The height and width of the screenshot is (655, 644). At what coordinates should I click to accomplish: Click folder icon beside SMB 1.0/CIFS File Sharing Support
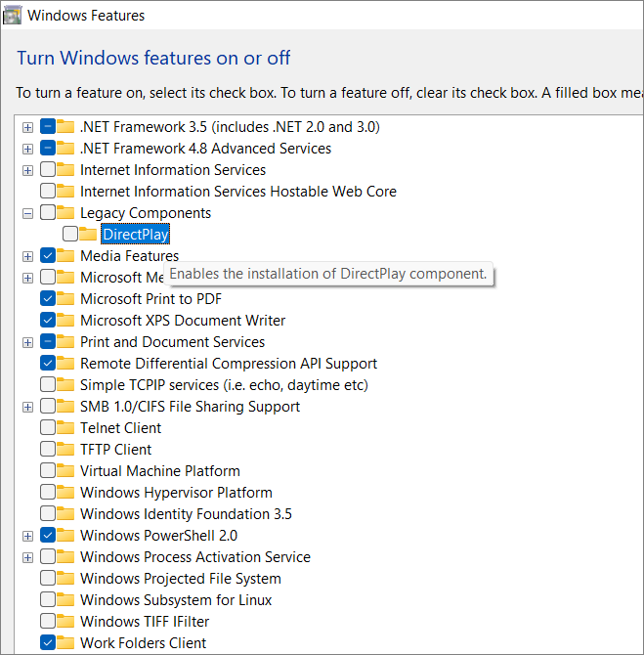(x=65, y=406)
